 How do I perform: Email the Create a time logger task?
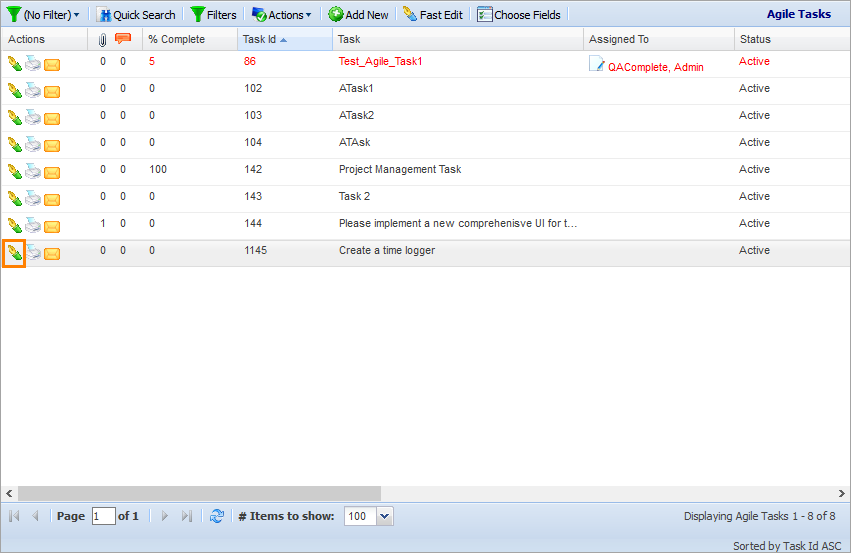[52, 255]
